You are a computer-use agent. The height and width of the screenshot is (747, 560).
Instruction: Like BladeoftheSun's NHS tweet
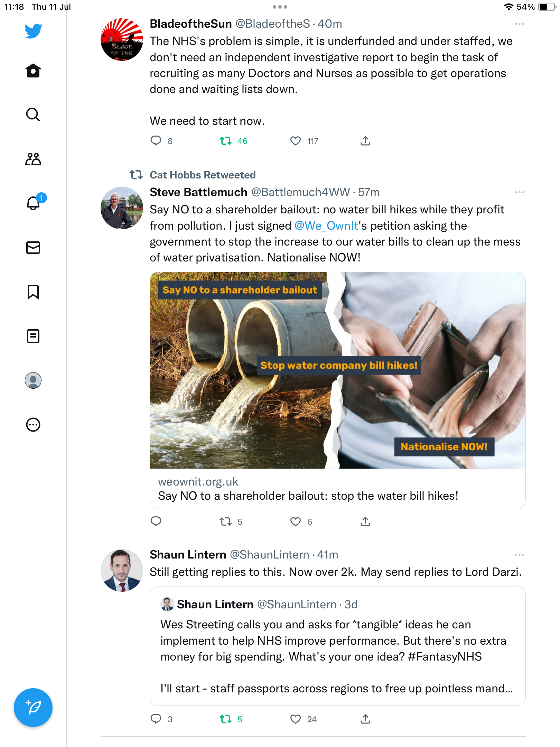[296, 141]
